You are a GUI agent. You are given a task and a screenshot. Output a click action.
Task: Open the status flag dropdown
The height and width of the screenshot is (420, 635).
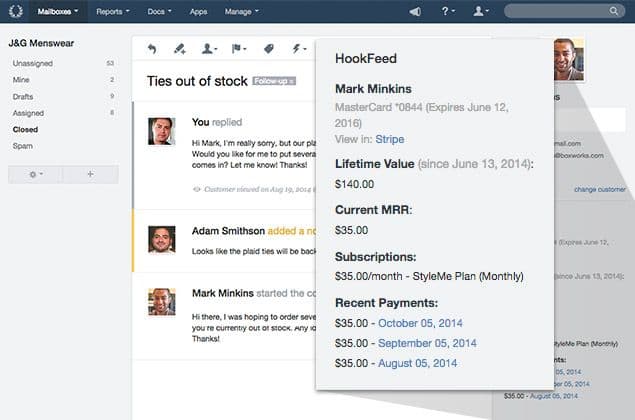[x=239, y=48]
